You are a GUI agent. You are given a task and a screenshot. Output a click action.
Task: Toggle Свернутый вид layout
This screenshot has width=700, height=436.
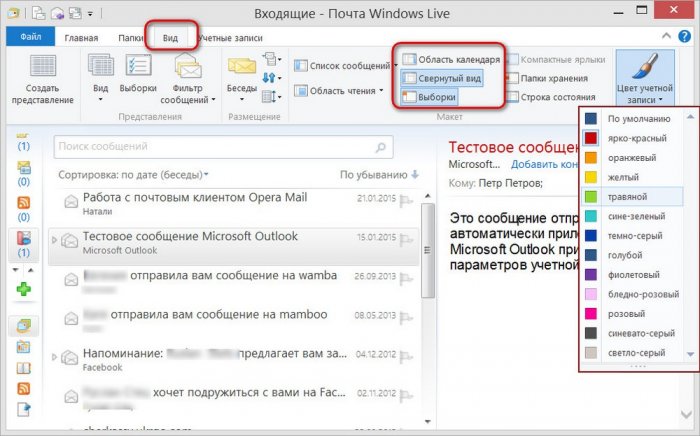[x=442, y=78]
